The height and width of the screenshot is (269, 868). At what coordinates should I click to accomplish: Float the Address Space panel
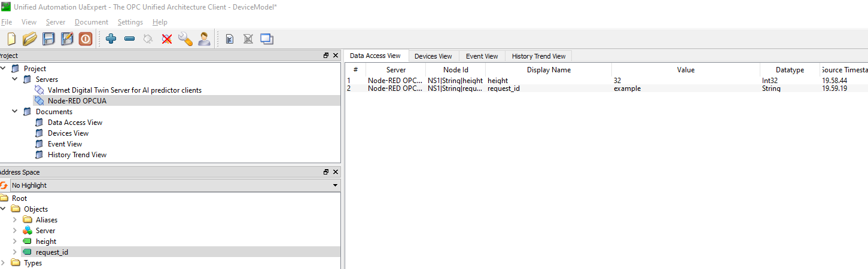326,172
